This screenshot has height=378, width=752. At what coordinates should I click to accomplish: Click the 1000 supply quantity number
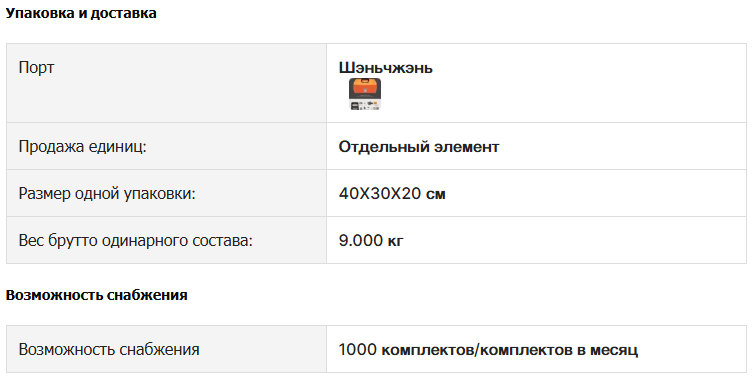358,349
